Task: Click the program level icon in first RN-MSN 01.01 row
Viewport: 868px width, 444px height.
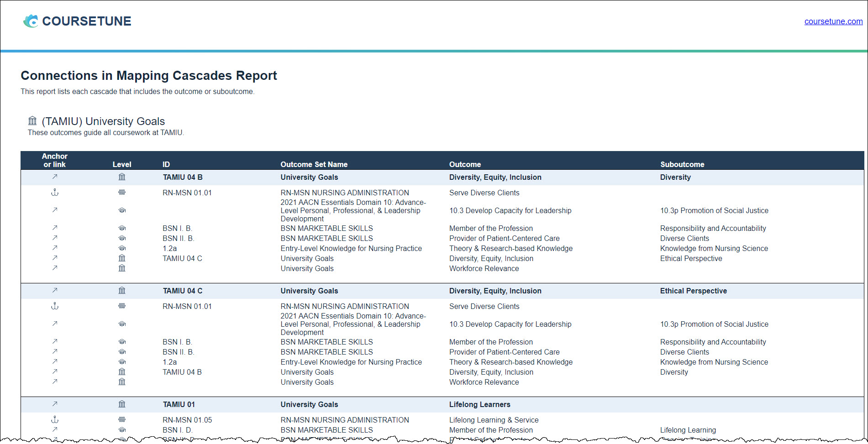Action: point(122,193)
